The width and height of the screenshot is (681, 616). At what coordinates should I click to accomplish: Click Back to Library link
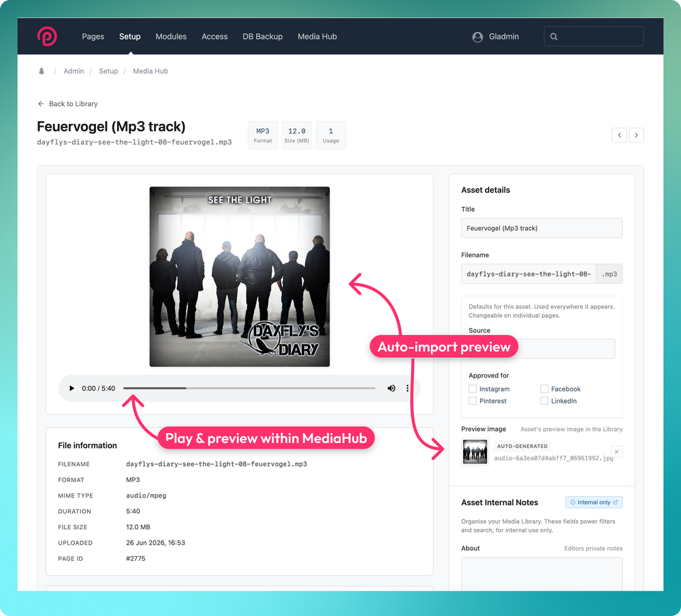coord(67,103)
